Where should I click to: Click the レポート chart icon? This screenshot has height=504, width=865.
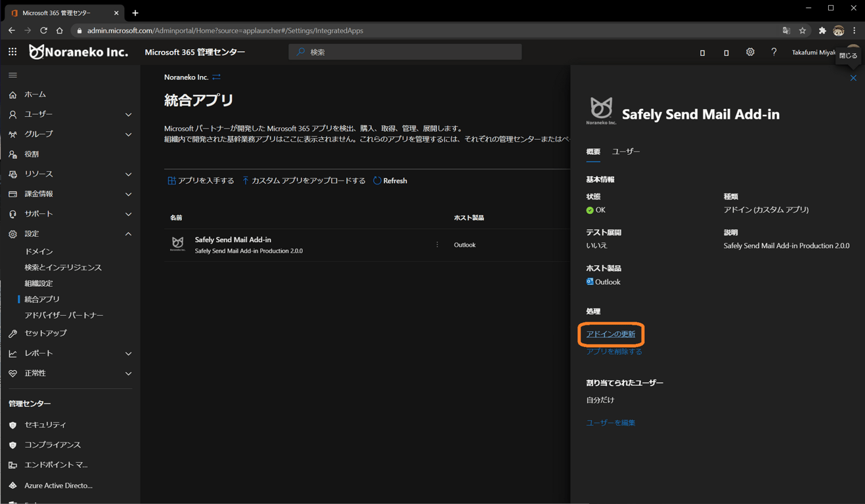[12, 353]
